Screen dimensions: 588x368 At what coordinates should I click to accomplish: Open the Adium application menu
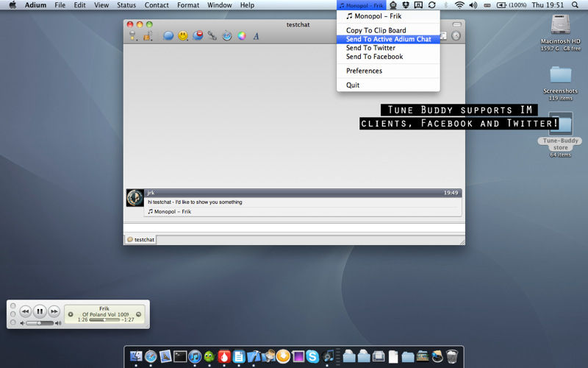pyautogui.click(x=35, y=5)
